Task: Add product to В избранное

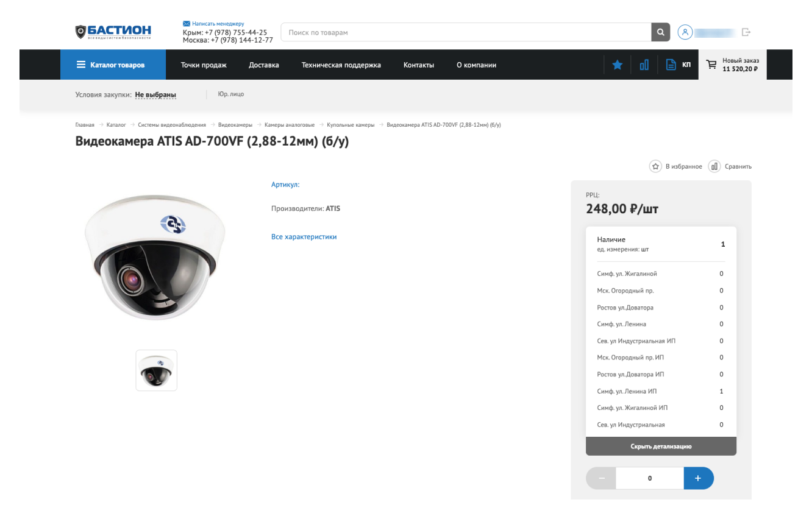Action: (675, 166)
